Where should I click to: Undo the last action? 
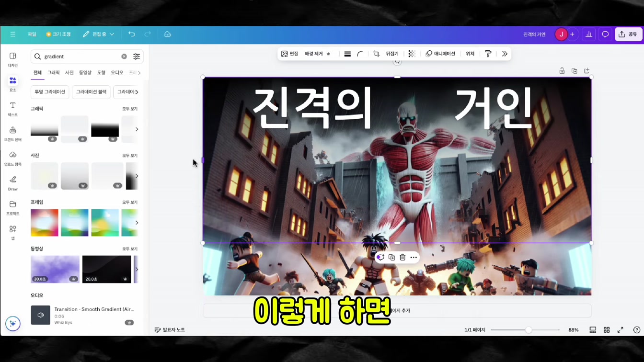[x=132, y=34]
